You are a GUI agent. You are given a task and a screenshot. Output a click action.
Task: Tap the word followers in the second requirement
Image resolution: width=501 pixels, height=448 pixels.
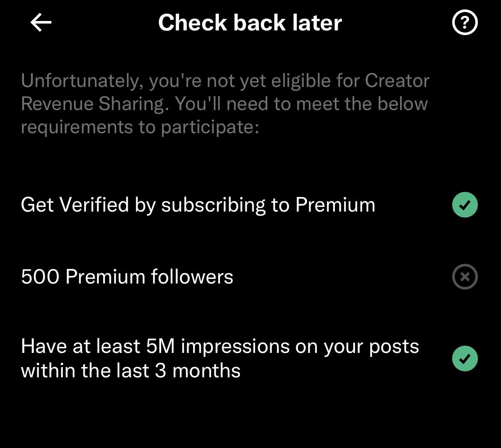[192, 277]
